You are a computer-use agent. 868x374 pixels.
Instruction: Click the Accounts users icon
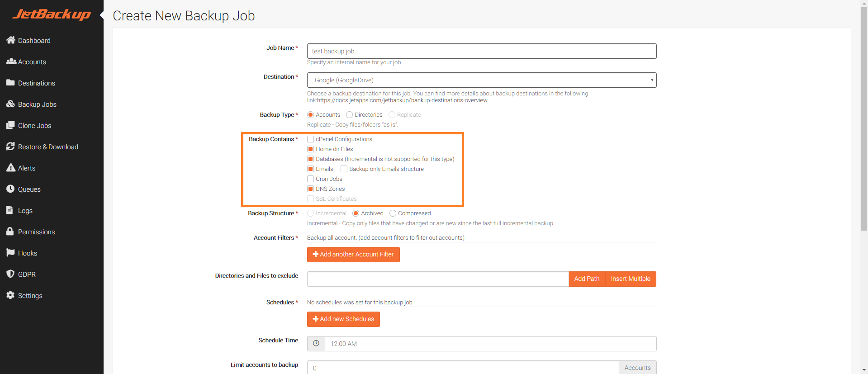click(x=11, y=62)
